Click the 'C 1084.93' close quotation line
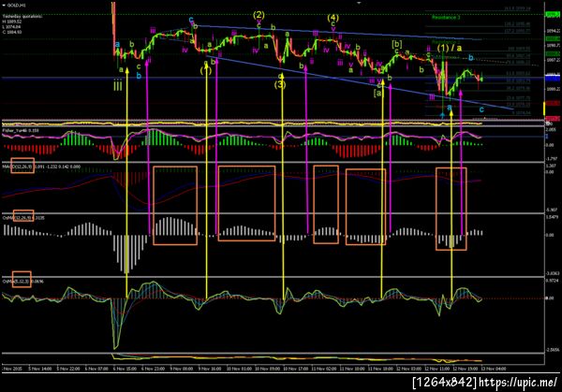Viewport: 562px width, 392px height. pyautogui.click(x=12, y=32)
